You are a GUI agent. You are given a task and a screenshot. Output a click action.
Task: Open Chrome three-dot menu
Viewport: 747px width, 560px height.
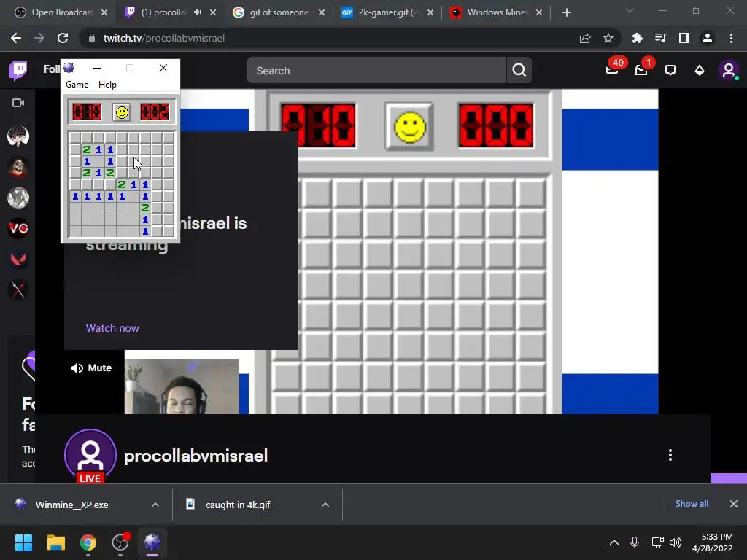click(x=731, y=38)
